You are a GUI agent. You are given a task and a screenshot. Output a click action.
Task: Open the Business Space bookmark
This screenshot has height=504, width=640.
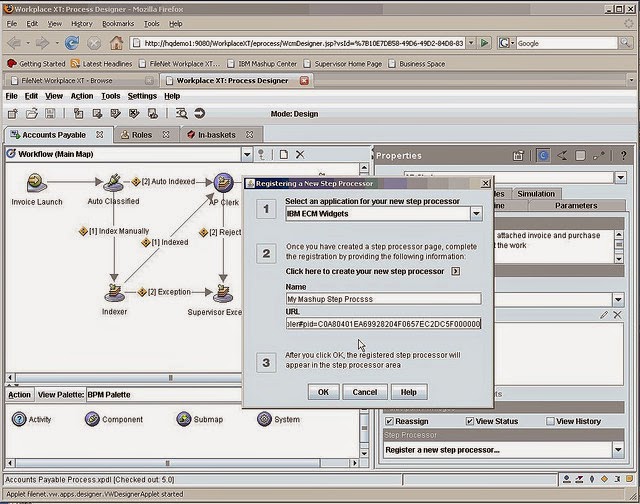pos(417,64)
